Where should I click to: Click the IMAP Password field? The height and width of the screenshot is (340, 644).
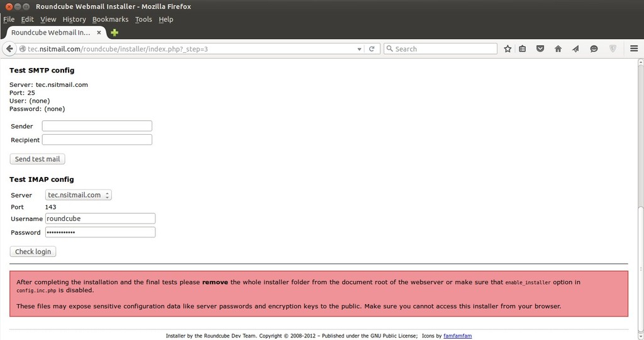pyautogui.click(x=100, y=232)
